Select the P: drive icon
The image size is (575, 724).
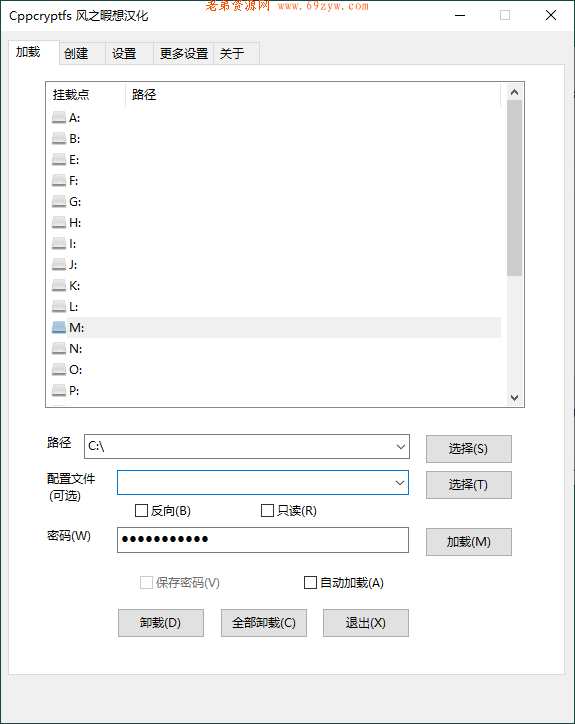tap(59, 391)
